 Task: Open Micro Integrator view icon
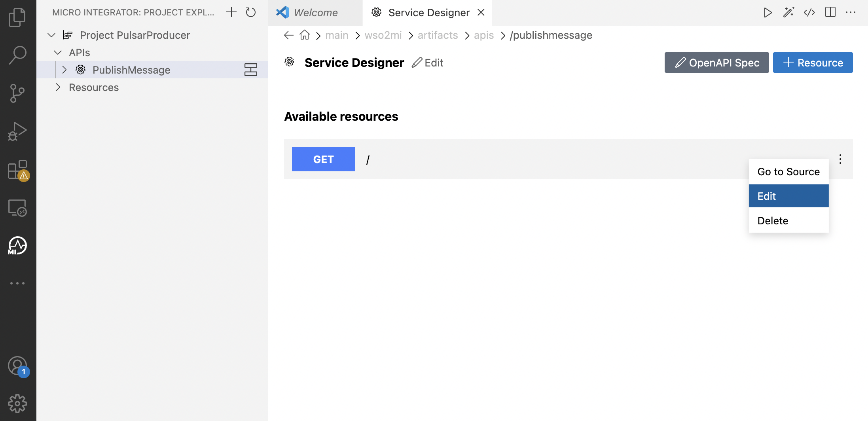pos(17,245)
